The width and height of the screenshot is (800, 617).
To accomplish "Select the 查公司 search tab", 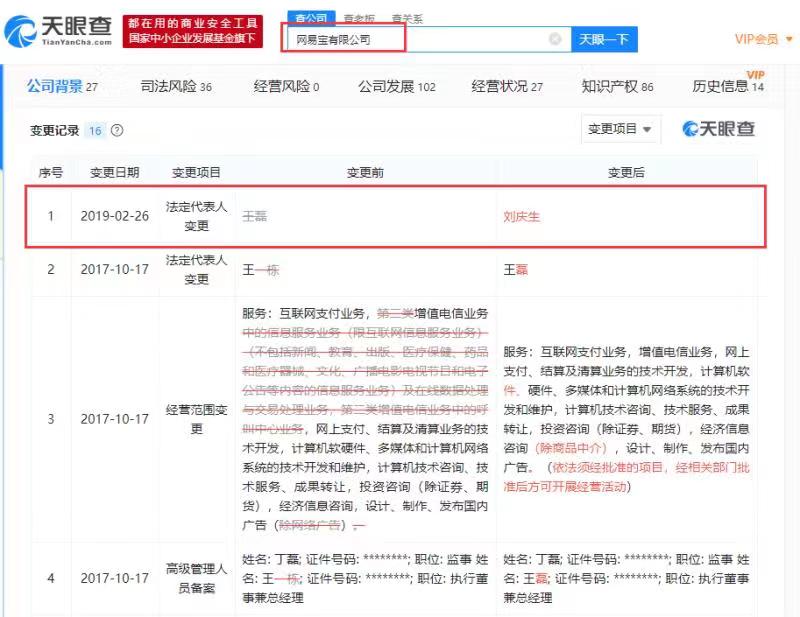I will [310, 17].
